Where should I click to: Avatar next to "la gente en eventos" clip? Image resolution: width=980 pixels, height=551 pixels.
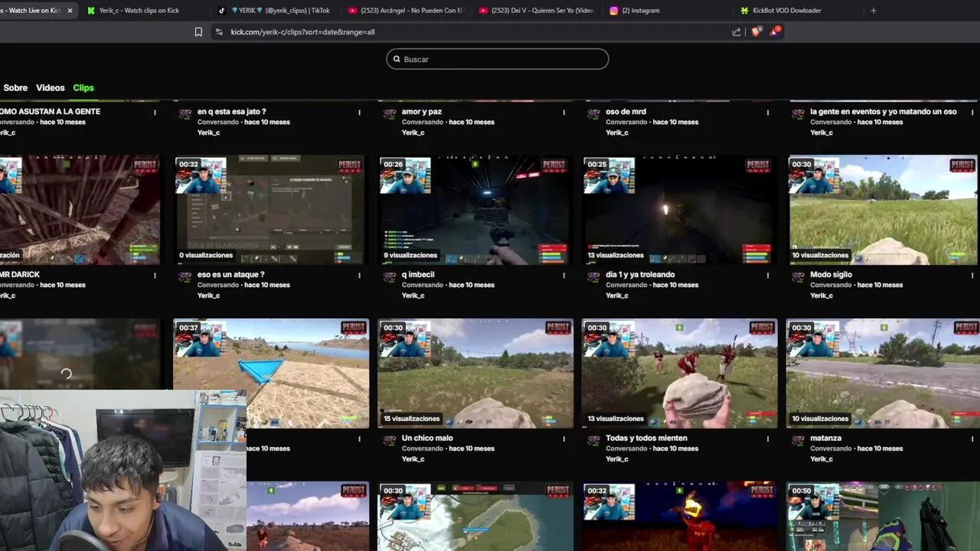pos(797,114)
